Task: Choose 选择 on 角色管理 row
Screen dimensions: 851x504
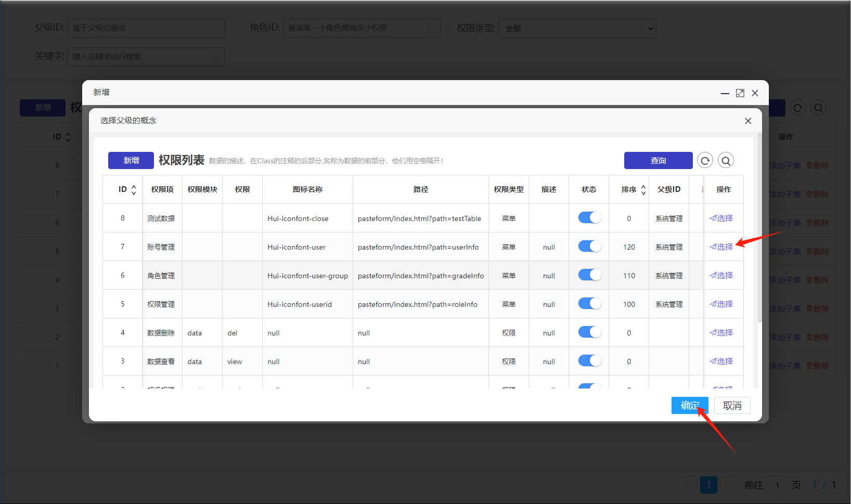Action: [721, 276]
